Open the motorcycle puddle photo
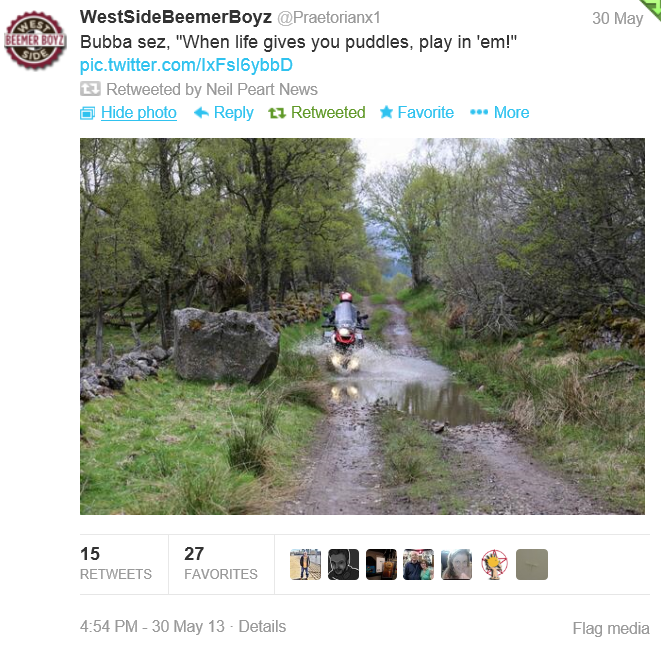 (x=362, y=326)
